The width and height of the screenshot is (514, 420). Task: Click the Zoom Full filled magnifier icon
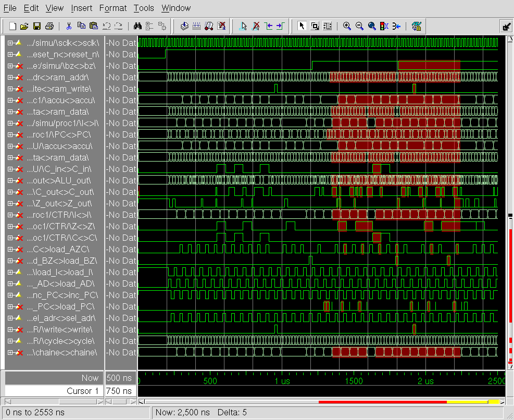click(x=372, y=26)
